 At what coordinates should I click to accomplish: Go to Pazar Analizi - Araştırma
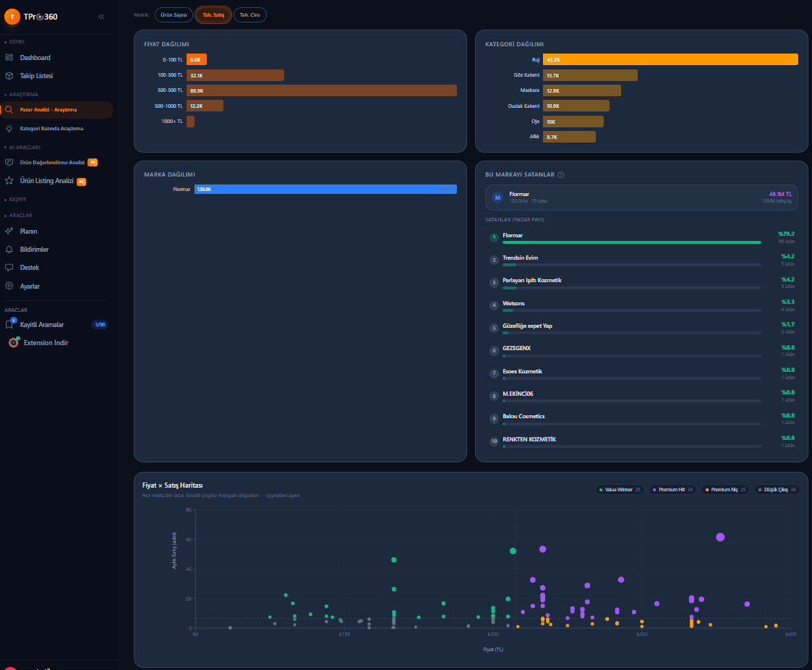point(57,109)
